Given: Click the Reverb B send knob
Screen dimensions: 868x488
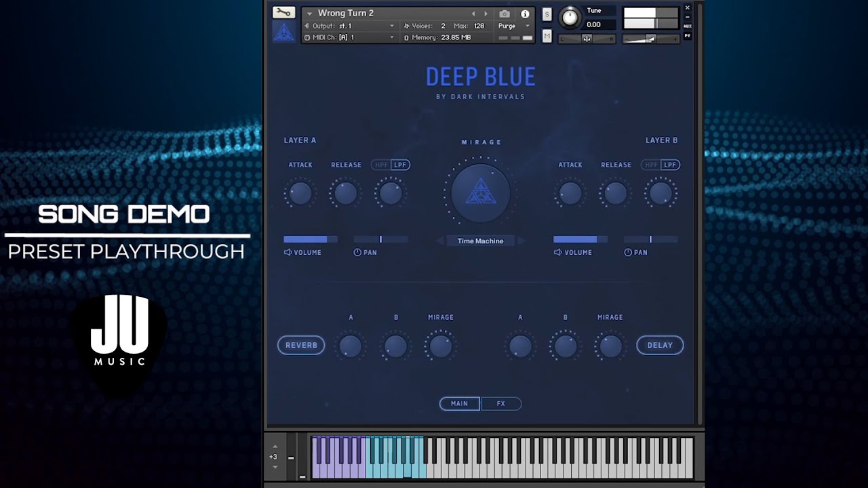Looking at the screenshot, I should click(x=396, y=346).
